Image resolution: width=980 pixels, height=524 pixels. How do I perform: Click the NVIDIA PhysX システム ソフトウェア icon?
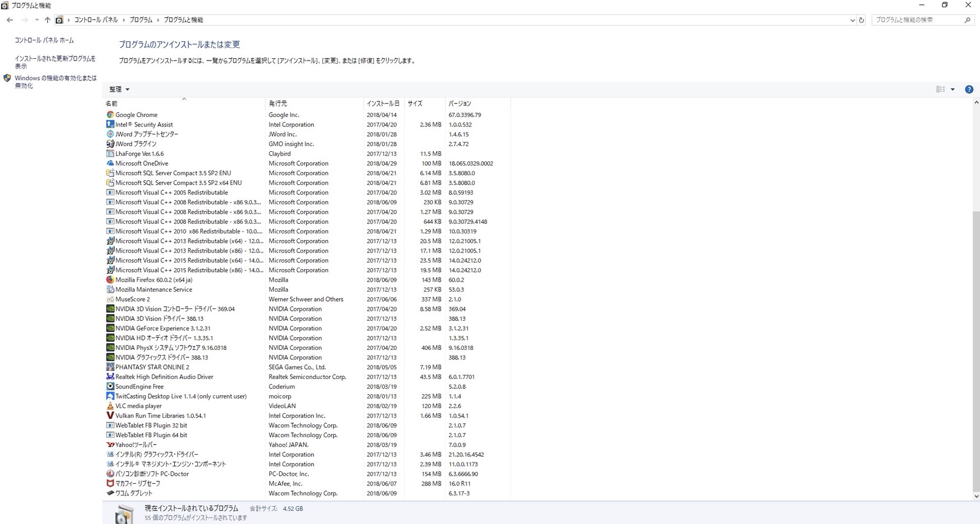[x=110, y=348]
